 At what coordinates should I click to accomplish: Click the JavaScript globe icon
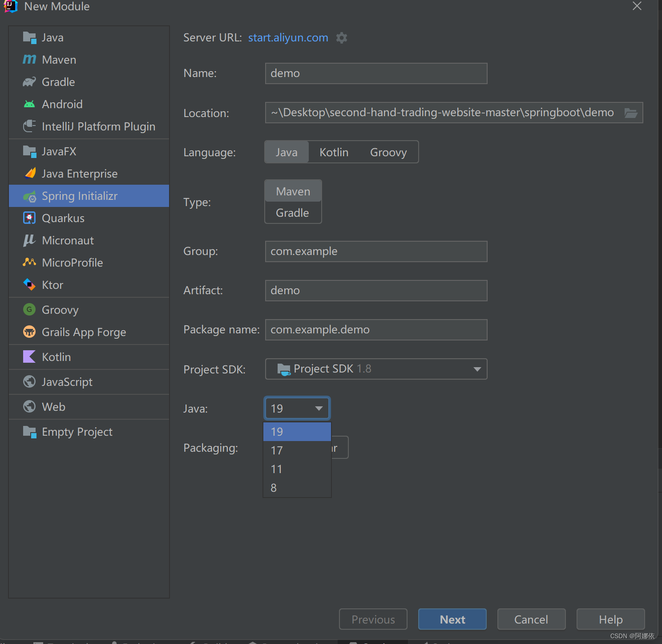pos(29,381)
